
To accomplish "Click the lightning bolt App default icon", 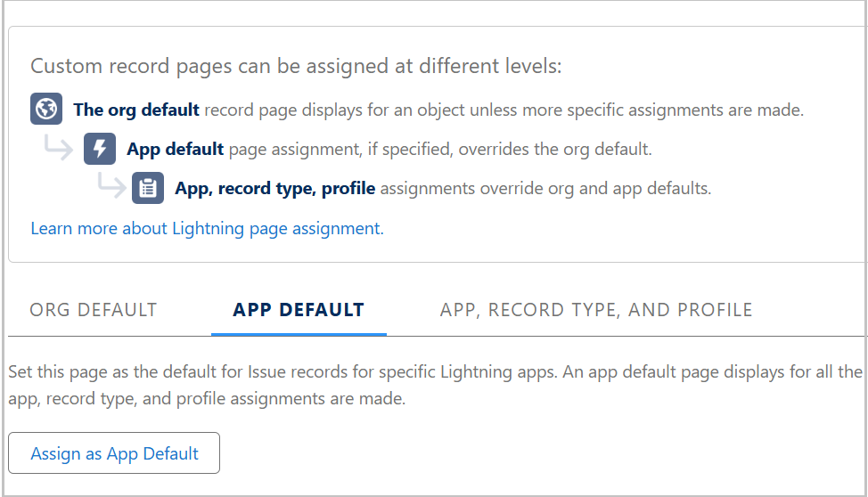I will point(100,149).
